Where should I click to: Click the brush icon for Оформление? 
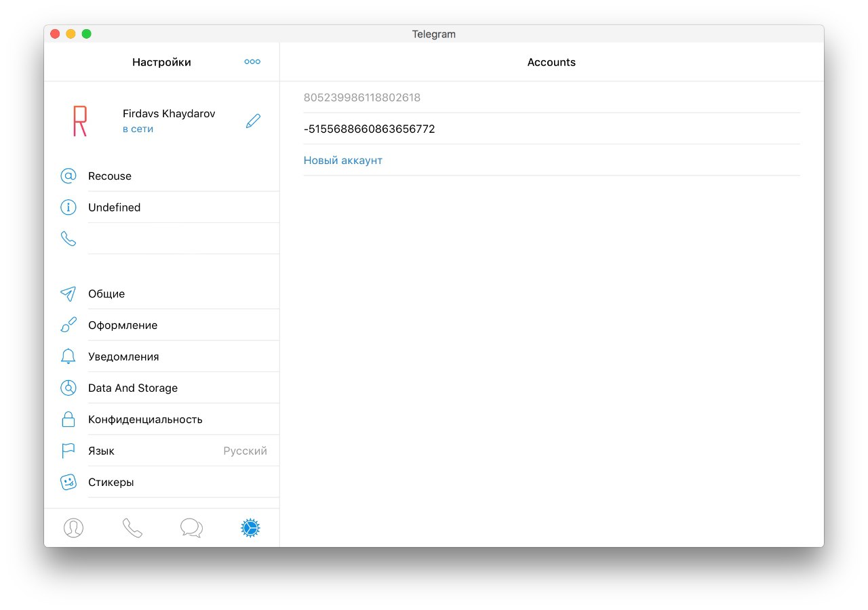click(x=68, y=325)
